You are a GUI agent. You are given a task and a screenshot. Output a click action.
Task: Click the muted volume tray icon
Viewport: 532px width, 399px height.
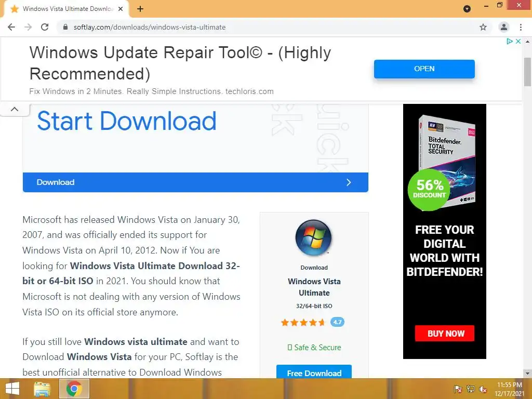483,389
